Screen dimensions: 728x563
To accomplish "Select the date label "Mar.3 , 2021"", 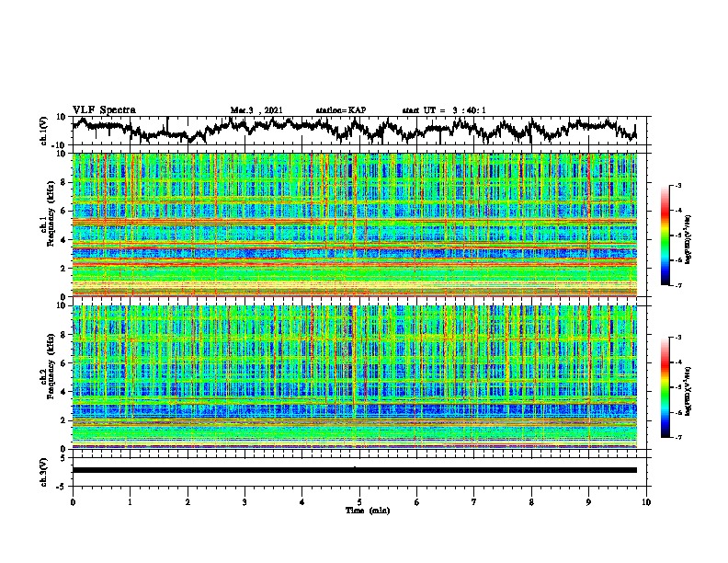I will pyautogui.click(x=256, y=110).
